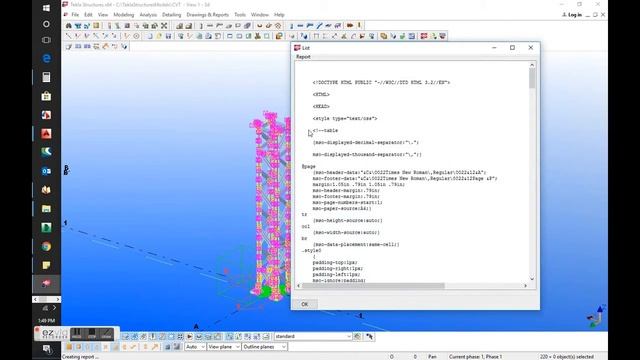Open Sticky Notes from taskbar
640x360 pixels.
click(46, 265)
